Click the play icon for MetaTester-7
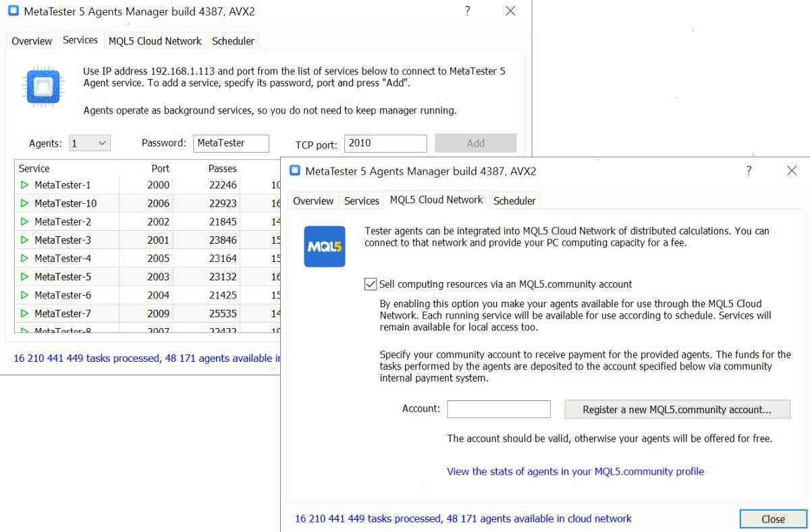The image size is (810, 532). point(24,313)
